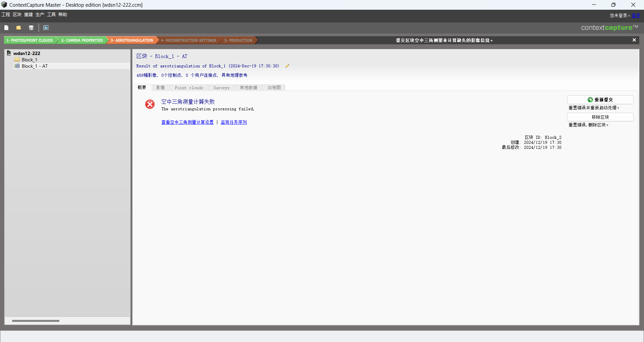644x342 pixels.
Task: Click the project tree horizontal scrollbar
Action: coord(36,321)
